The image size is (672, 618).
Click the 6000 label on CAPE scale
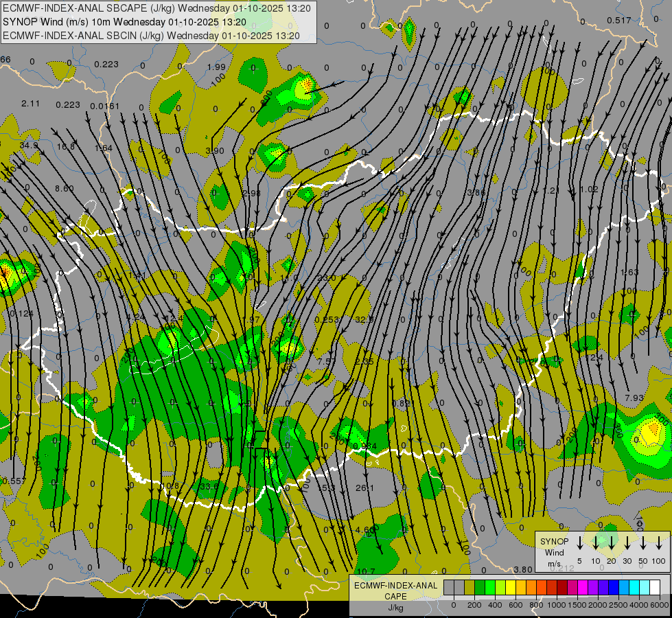coord(659,605)
